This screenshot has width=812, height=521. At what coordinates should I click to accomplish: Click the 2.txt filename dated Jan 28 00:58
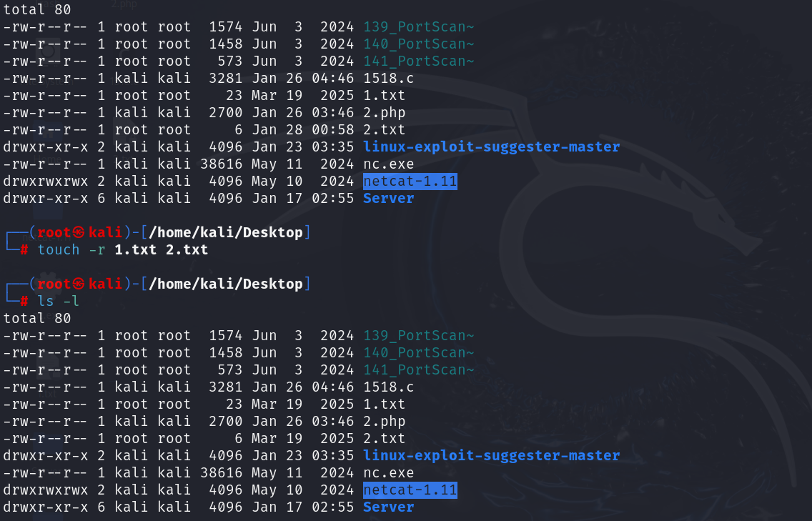[384, 129]
